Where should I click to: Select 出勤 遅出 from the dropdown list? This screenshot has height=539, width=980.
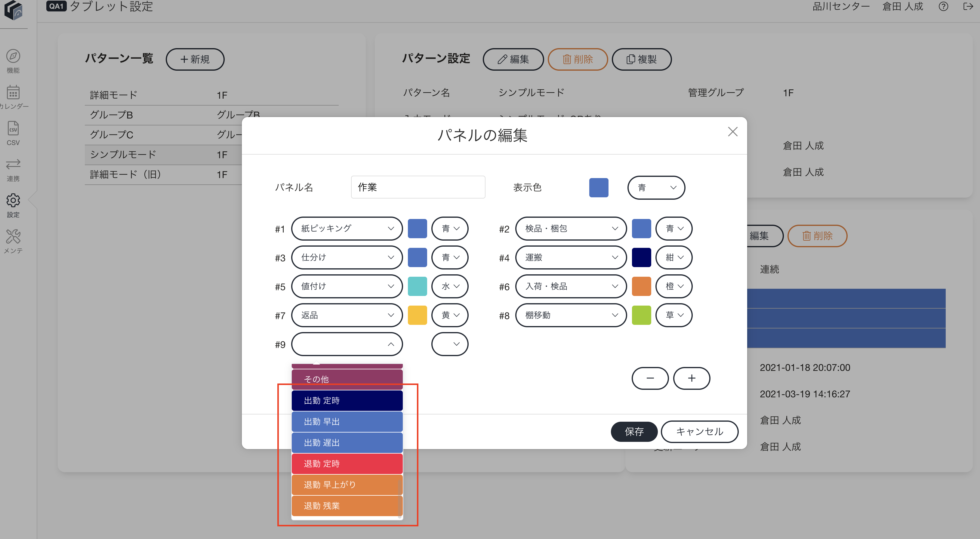click(347, 442)
